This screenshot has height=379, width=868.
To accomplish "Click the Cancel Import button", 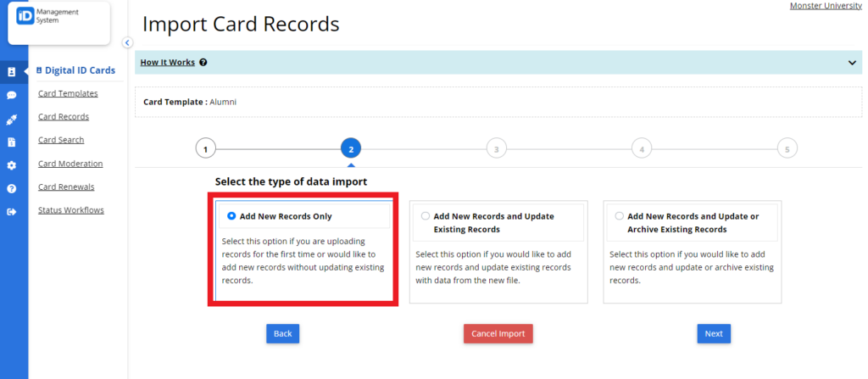I will click(x=498, y=333).
